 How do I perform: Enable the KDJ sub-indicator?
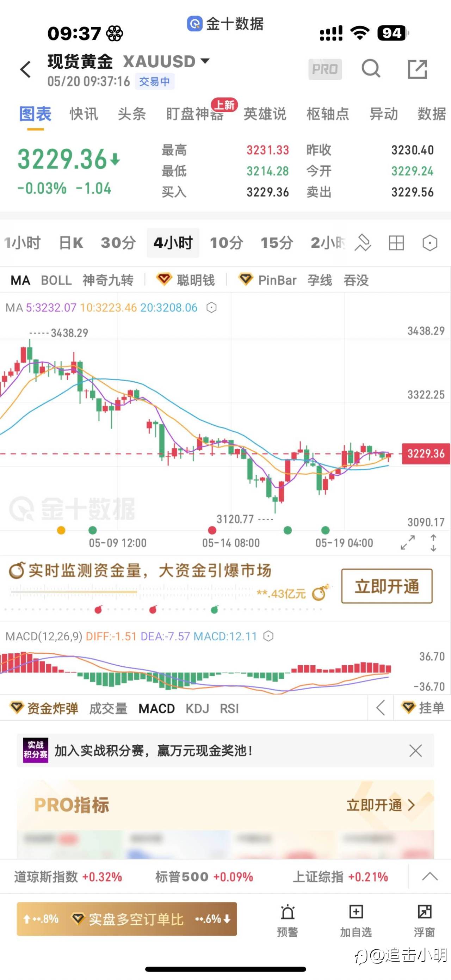(197, 708)
